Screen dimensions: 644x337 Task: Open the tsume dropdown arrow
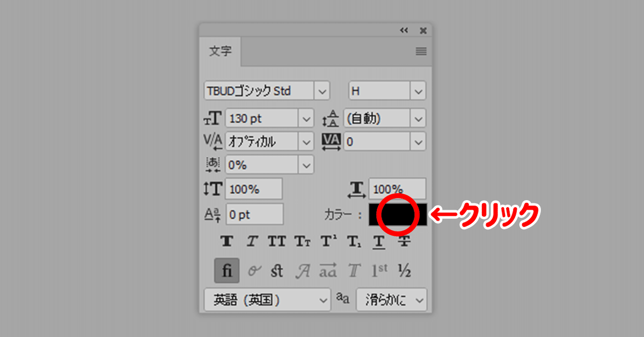pyautogui.click(x=306, y=165)
